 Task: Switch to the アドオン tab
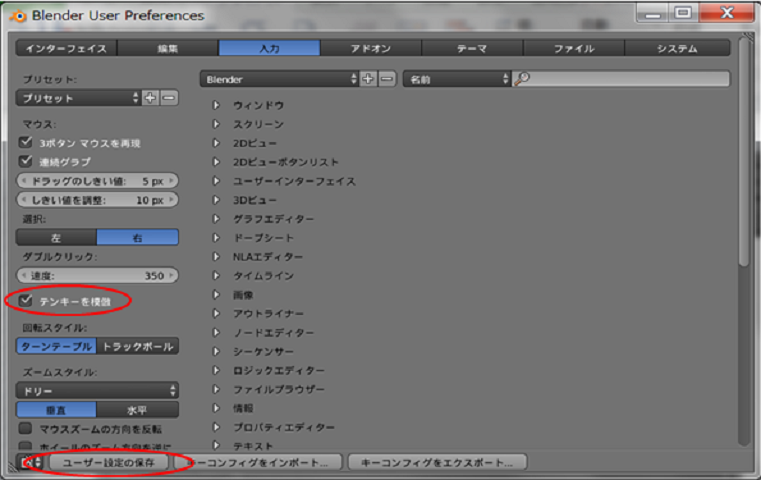pos(370,48)
